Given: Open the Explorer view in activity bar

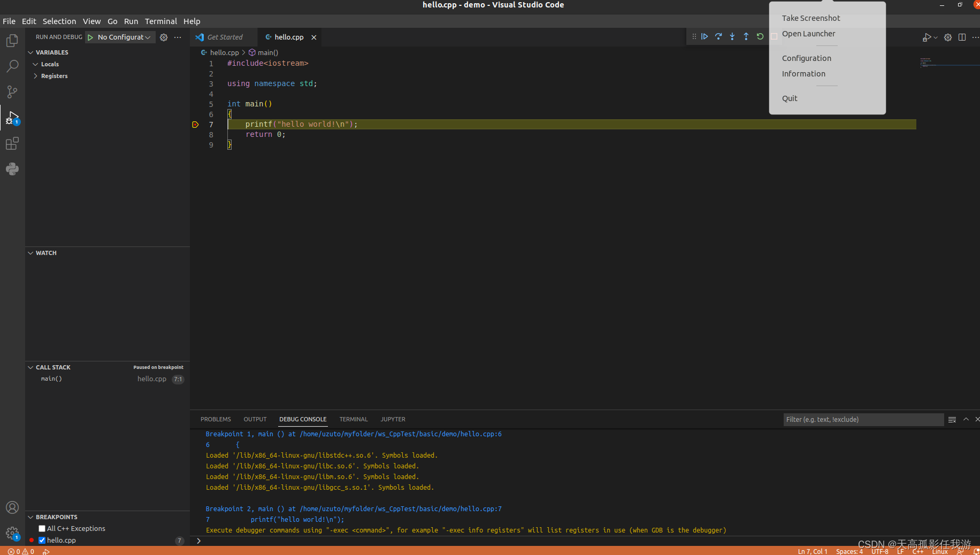Looking at the screenshot, I should point(12,41).
